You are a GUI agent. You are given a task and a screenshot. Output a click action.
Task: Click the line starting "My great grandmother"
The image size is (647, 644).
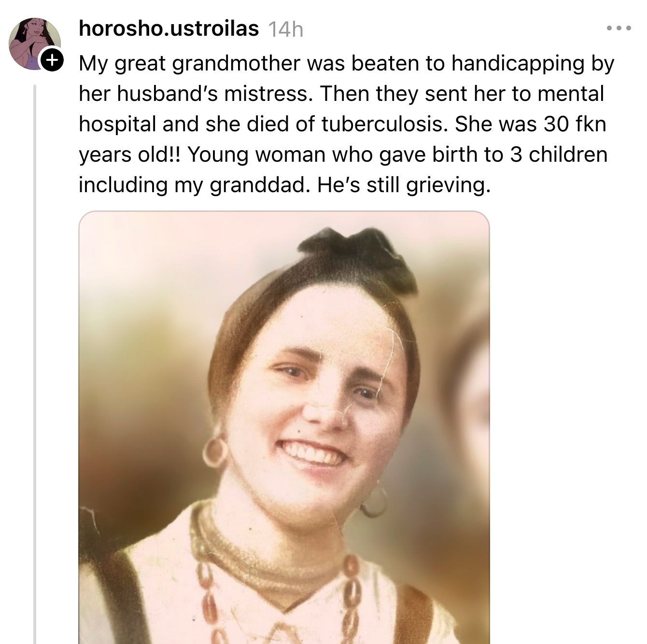pyautogui.click(x=346, y=63)
